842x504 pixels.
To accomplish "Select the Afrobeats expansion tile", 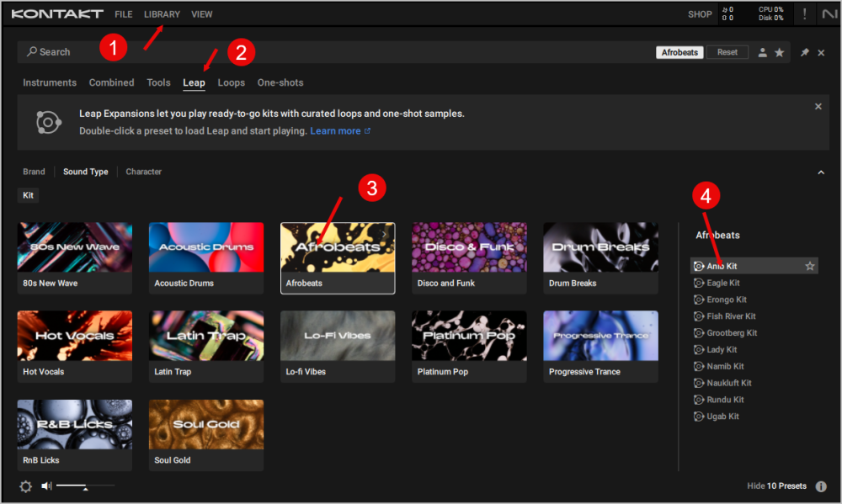I will click(338, 258).
